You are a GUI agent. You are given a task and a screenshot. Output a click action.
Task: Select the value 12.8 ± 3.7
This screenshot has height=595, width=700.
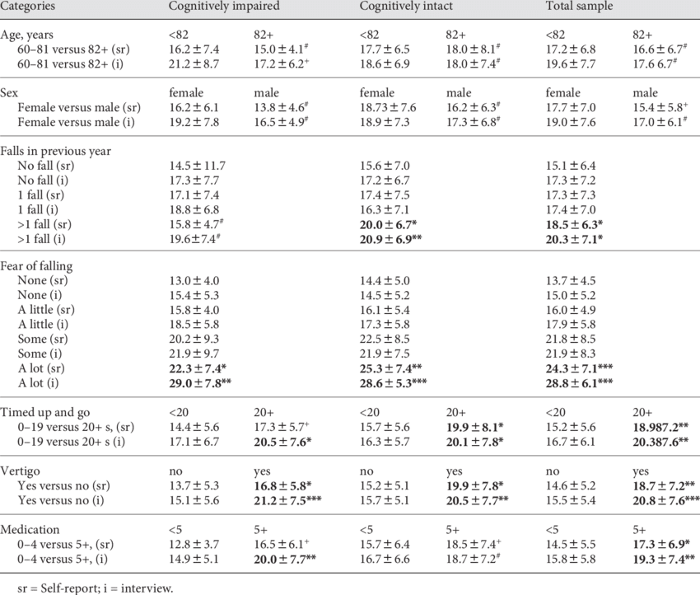tap(194, 545)
